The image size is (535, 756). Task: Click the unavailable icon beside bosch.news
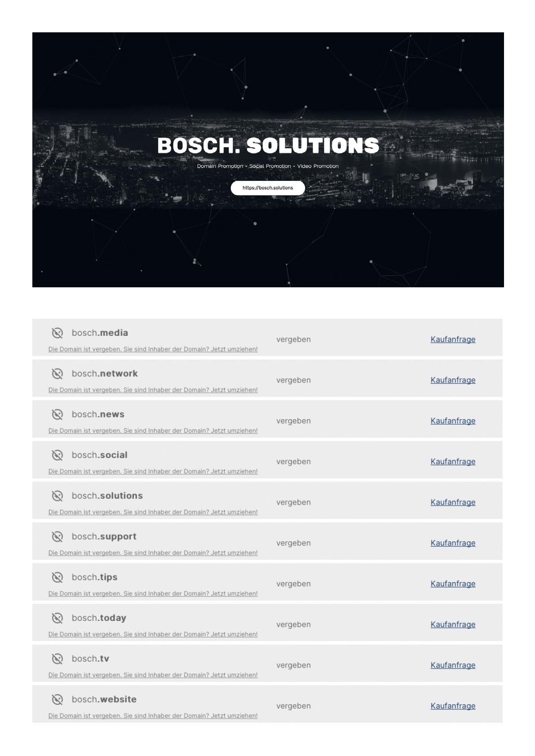point(57,414)
